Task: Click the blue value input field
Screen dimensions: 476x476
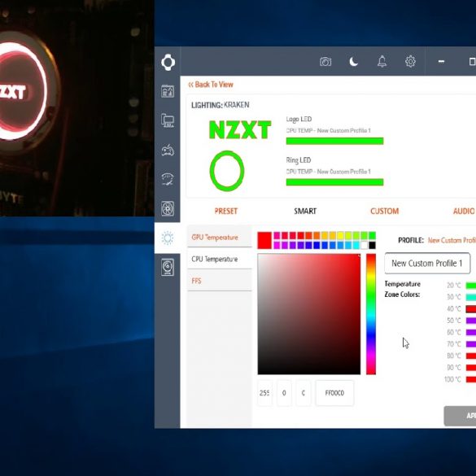Action: click(304, 393)
